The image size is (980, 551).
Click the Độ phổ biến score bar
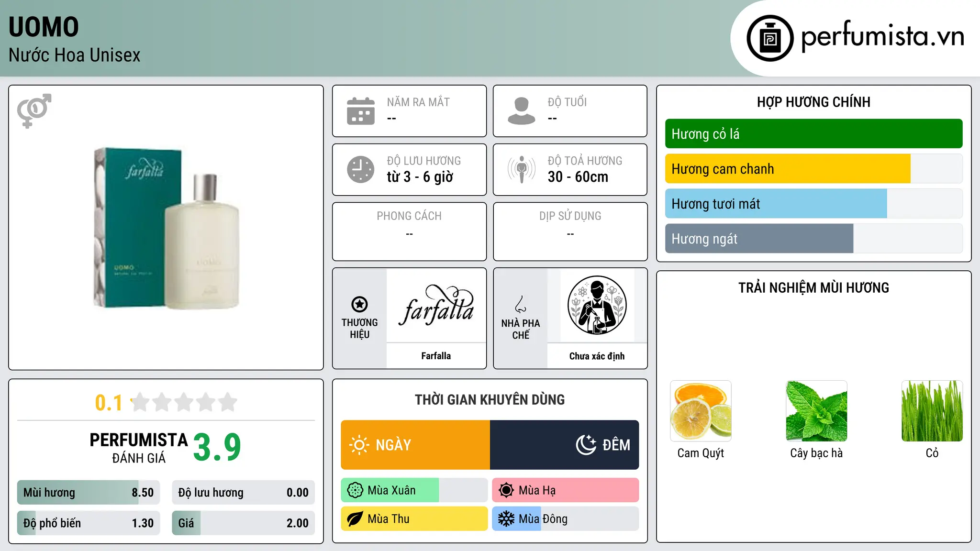click(x=89, y=523)
